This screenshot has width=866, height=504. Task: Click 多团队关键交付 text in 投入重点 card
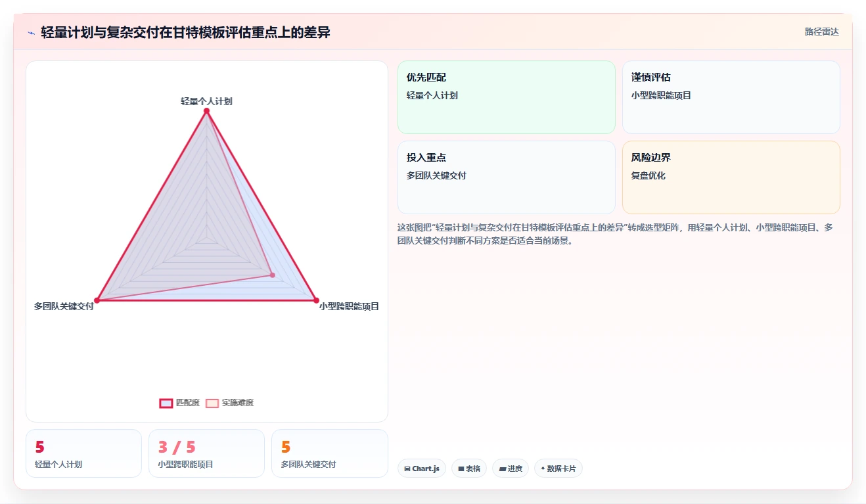(x=436, y=175)
